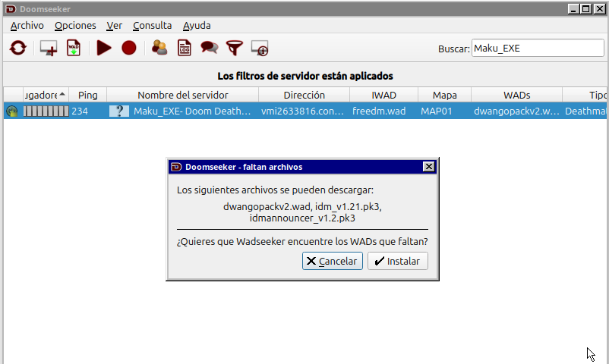The height and width of the screenshot is (364, 609).
Task: Sort by Jugadores column header
Action: click(46, 95)
